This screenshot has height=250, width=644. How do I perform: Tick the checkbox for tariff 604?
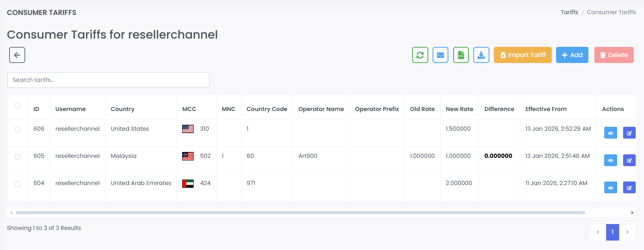tap(17, 184)
